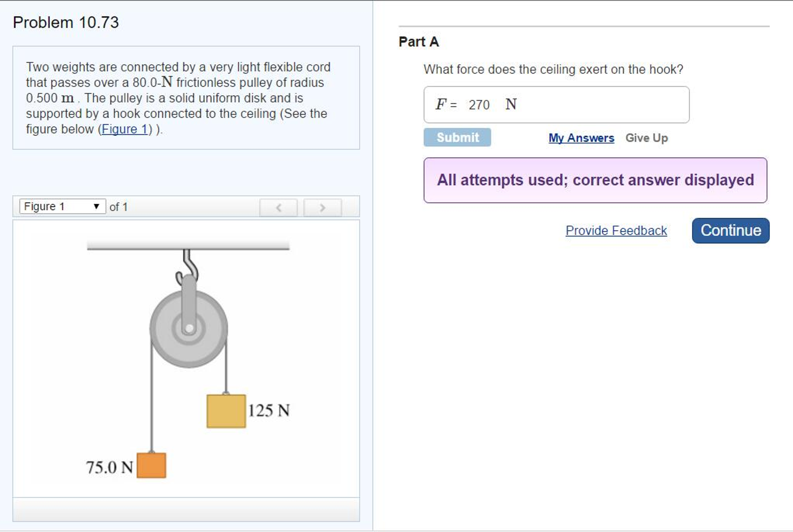Click Give Up

pyautogui.click(x=646, y=138)
